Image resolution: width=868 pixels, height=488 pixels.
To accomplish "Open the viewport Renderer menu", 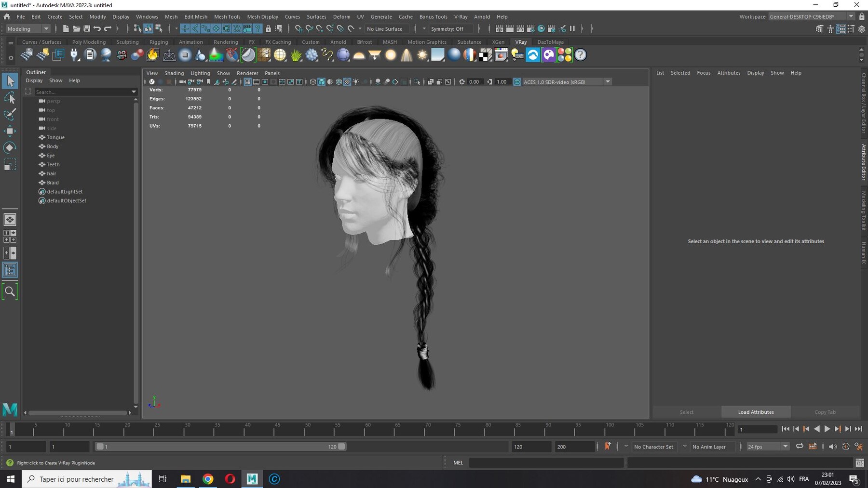I will [247, 73].
